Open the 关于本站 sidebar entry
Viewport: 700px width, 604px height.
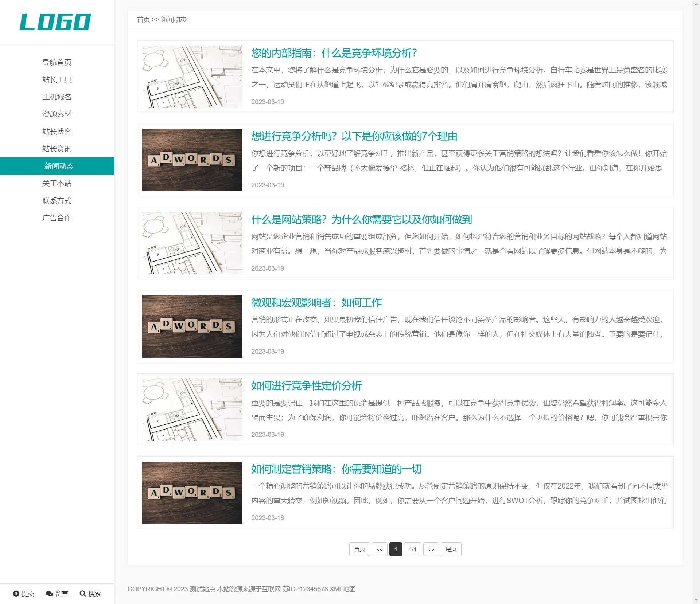point(57,183)
